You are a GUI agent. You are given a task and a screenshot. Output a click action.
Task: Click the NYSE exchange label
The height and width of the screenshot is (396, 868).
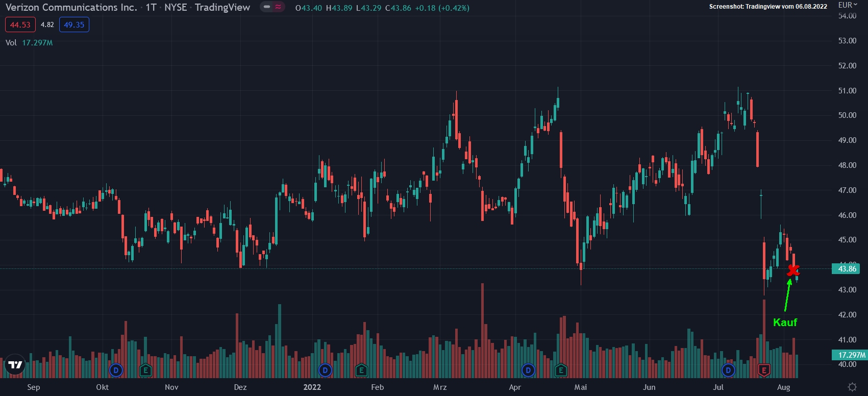[x=176, y=8]
